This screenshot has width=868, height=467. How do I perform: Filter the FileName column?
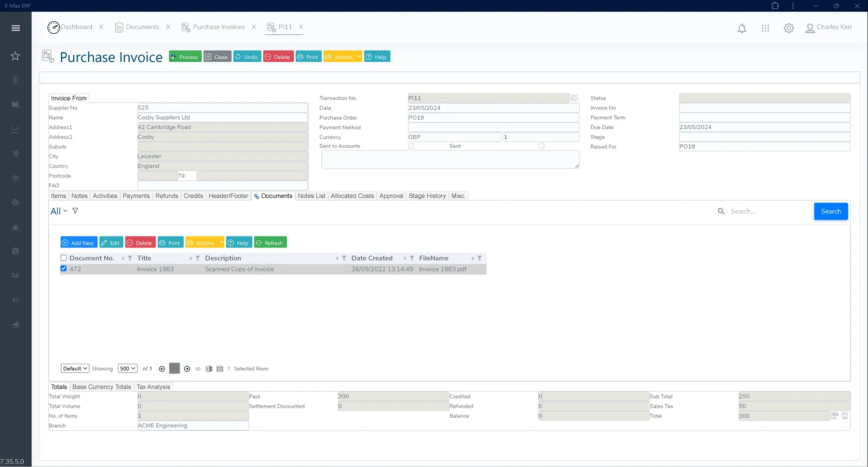coord(479,259)
